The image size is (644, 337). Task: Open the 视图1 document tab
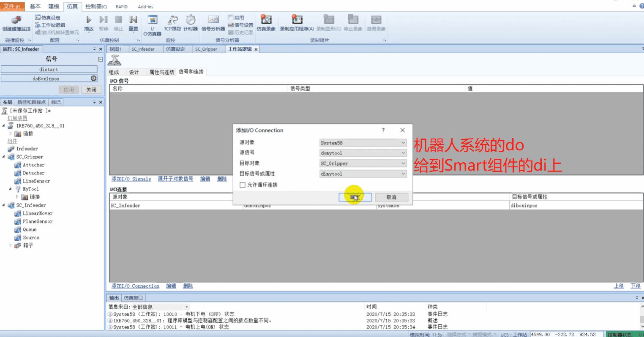pos(115,49)
